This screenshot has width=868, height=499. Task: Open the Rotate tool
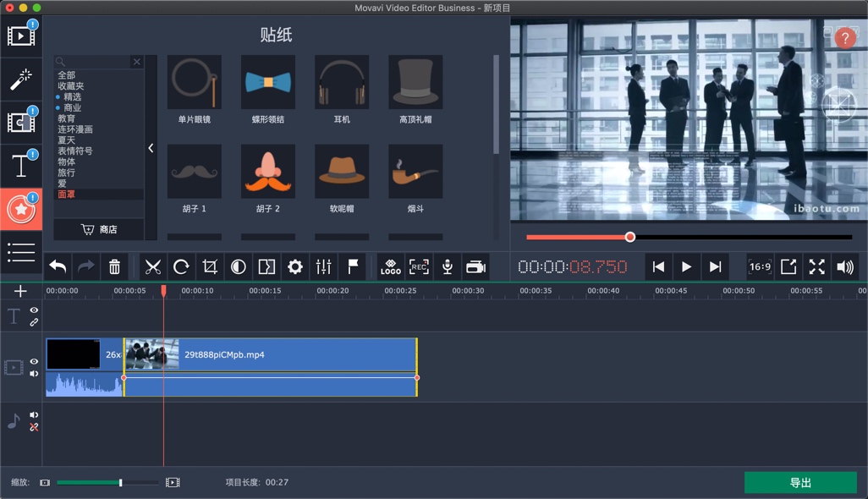tap(181, 266)
